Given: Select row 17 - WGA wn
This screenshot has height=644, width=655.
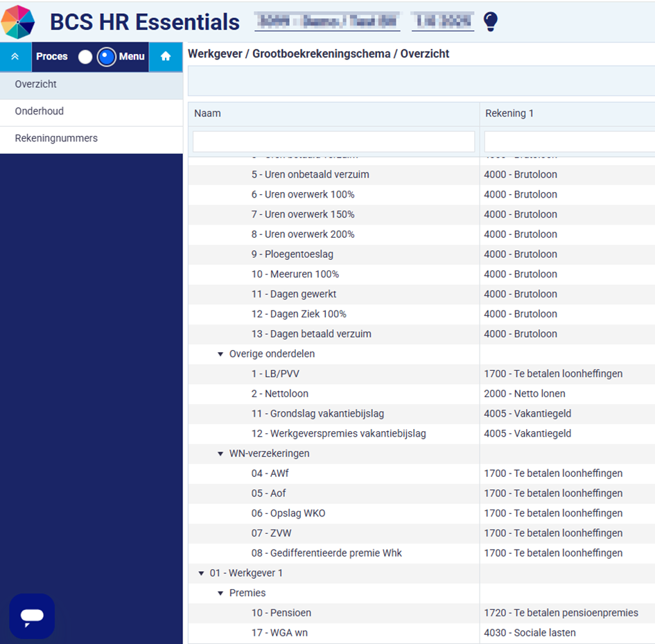Looking at the screenshot, I should point(421,633).
